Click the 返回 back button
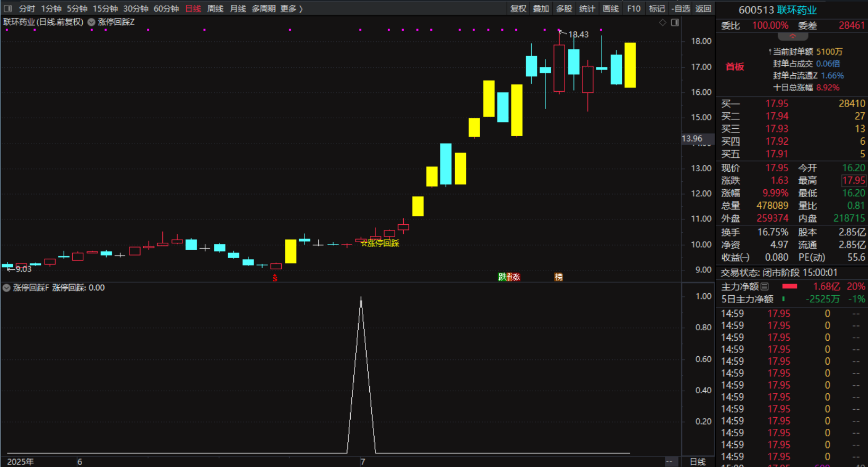Screen dimensions: 868x467 point(703,8)
